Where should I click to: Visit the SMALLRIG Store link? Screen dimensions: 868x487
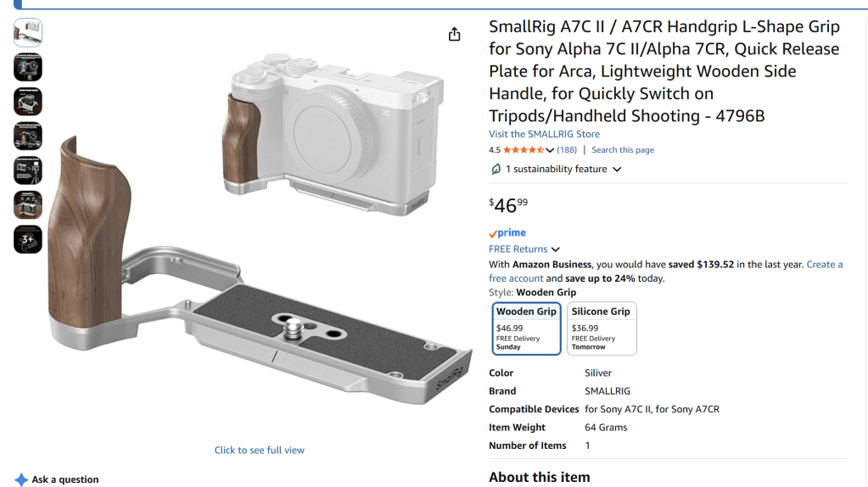click(x=544, y=134)
